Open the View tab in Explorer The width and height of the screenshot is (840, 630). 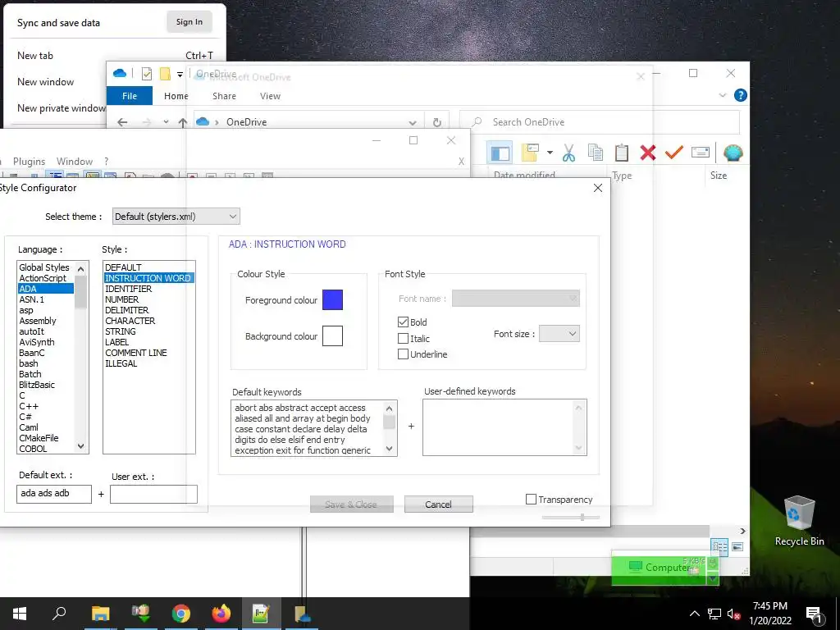click(x=270, y=96)
